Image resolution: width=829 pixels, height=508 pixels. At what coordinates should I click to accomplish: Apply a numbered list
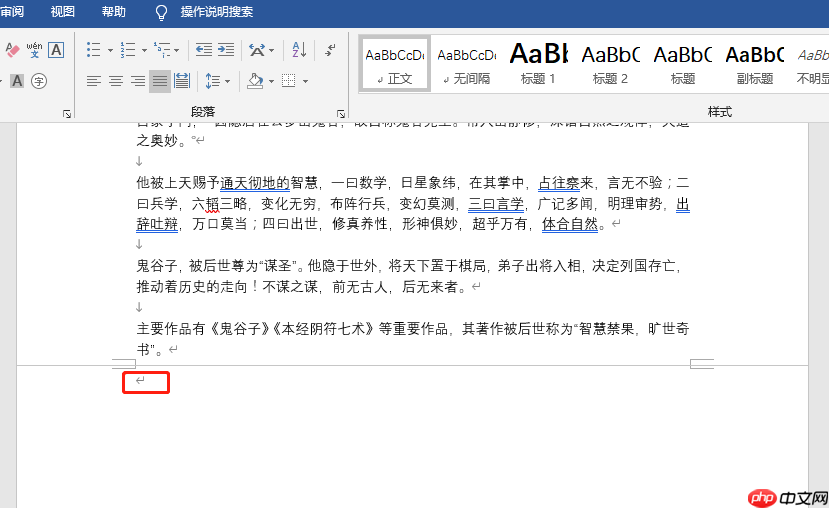[128, 50]
